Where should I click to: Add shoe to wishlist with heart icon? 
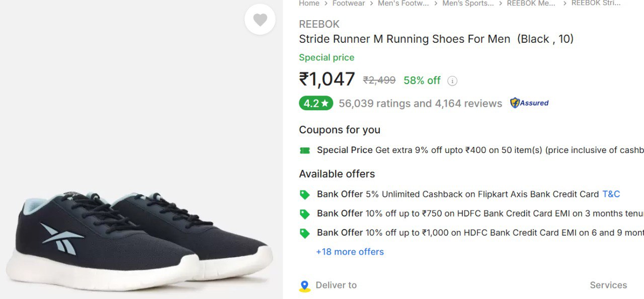tap(260, 20)
